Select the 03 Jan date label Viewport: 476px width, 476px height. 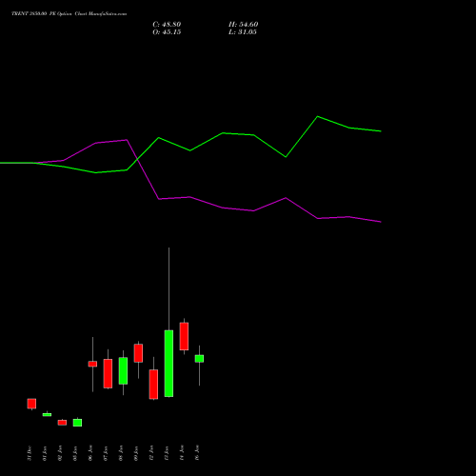[x=75, y=453]
